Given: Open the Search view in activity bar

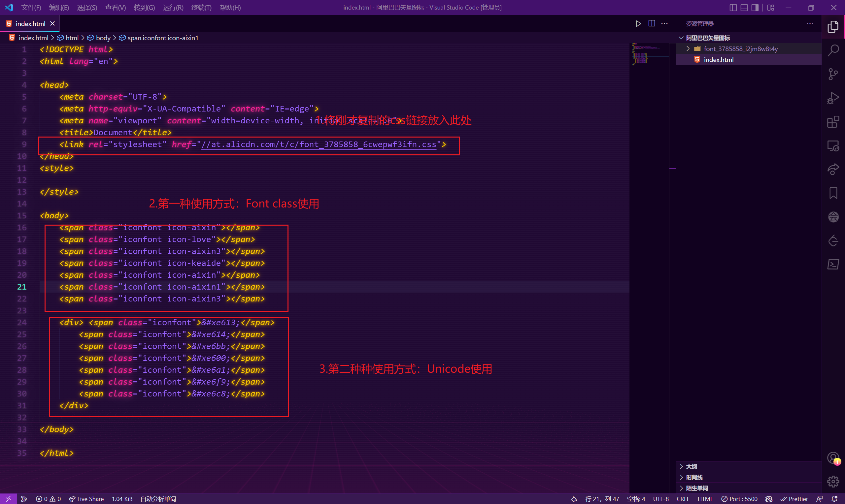Looking at the screenshot, I should [x=833, y=50].
